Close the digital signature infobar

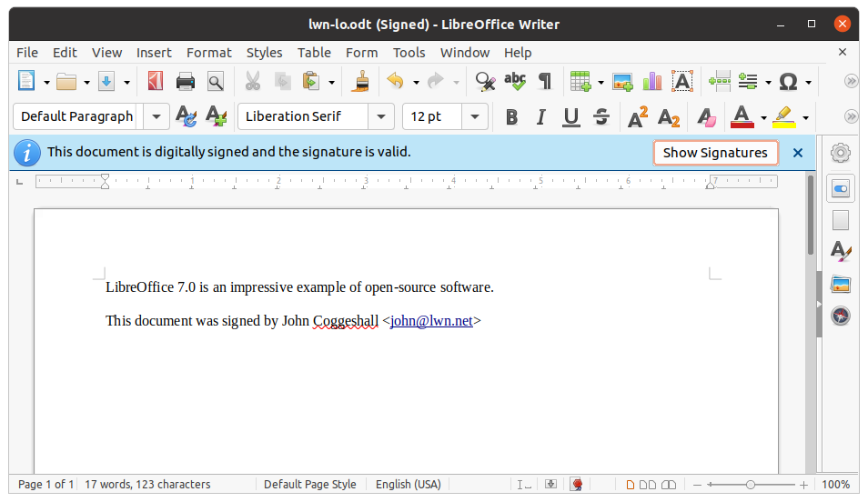[x=798, y=153]
